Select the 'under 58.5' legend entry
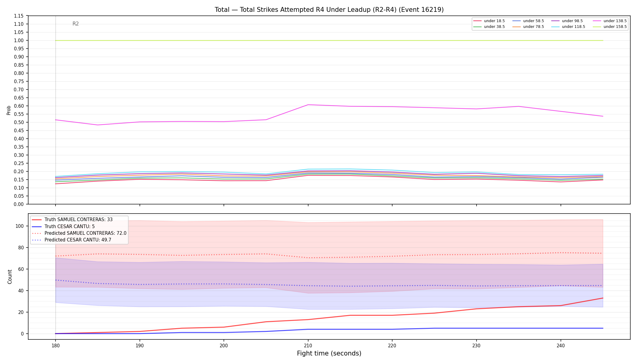Screen dimensions: 637x364 528,21
